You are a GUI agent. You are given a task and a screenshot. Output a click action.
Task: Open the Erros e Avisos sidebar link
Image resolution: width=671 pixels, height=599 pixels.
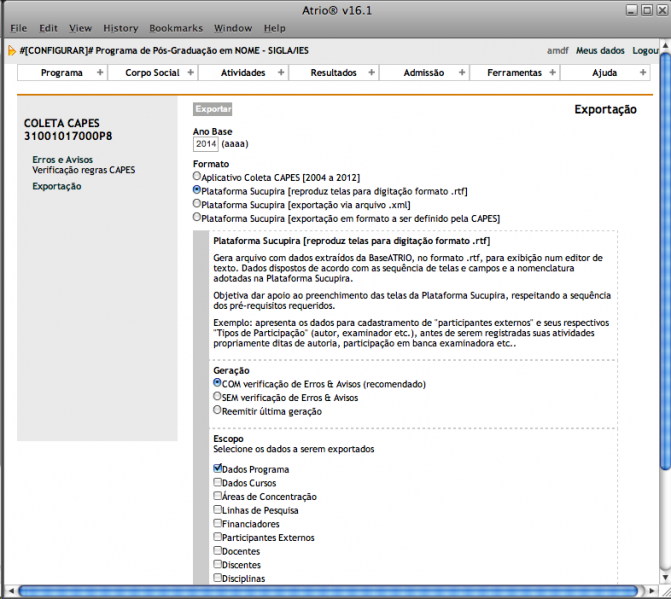point(64,159)
